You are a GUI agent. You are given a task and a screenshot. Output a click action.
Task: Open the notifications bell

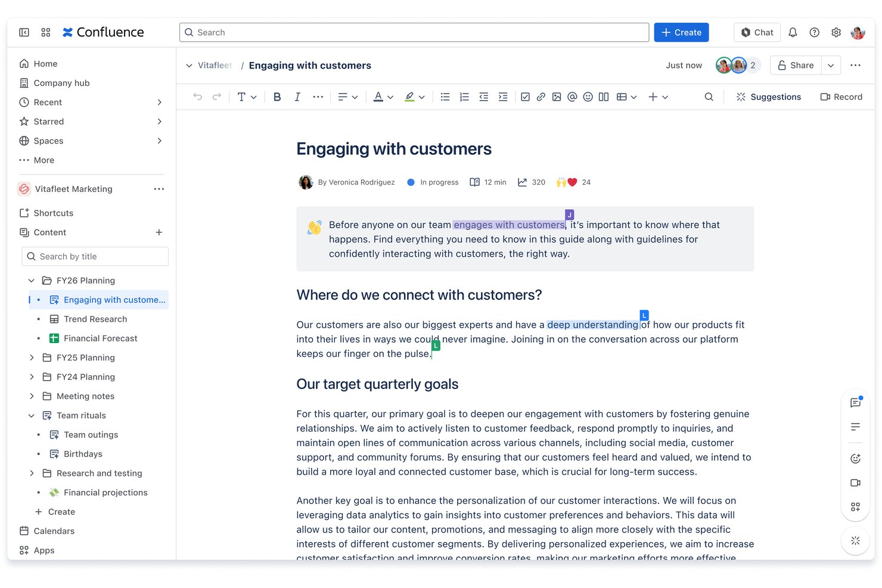click(x=793, y=32)
